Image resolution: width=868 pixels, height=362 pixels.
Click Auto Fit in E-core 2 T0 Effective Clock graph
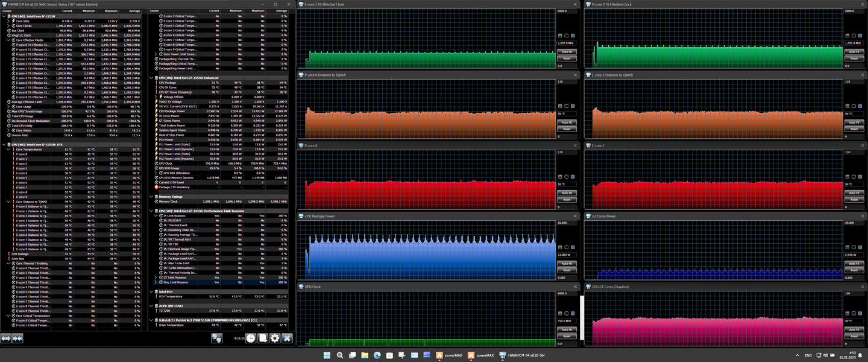tap(566, 52)
